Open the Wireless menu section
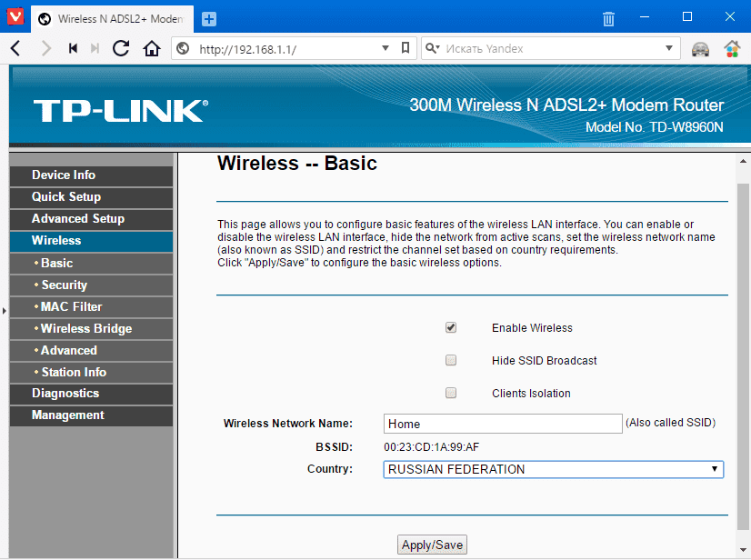Image resolution: width=751 pixels, height=560 pixels. [x=91, y=241]
